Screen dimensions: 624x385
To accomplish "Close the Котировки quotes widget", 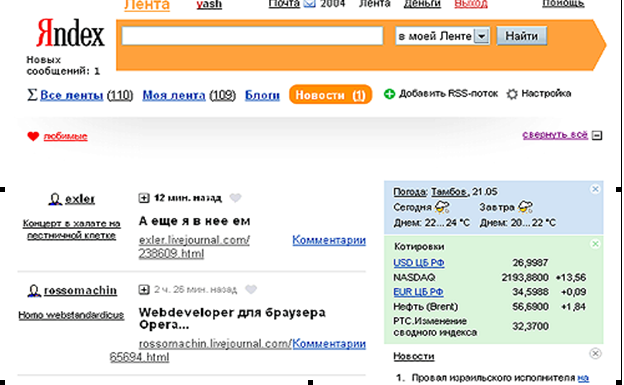I will click(595, 244).
